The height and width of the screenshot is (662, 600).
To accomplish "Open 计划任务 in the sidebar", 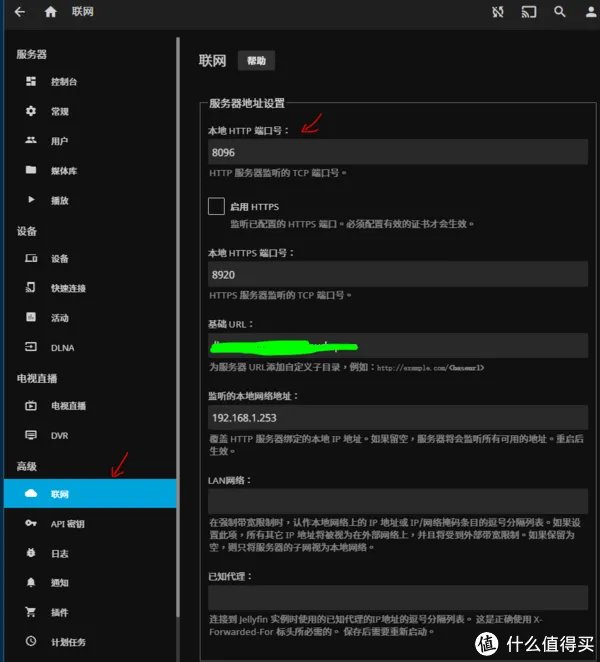I will point(90,642).
